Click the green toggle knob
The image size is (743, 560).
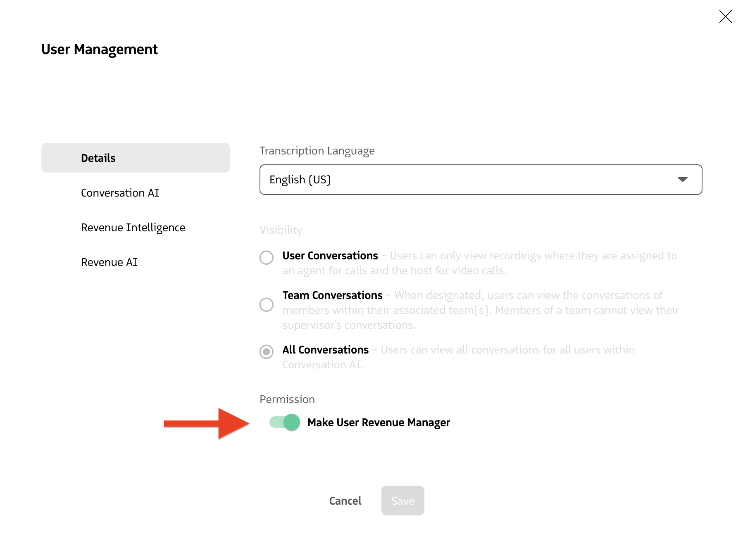pyautogui.click(x=291, y=422)
